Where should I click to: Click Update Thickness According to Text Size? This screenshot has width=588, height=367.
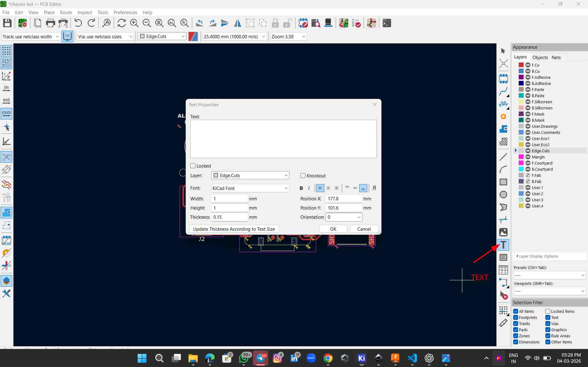(234, 229)
